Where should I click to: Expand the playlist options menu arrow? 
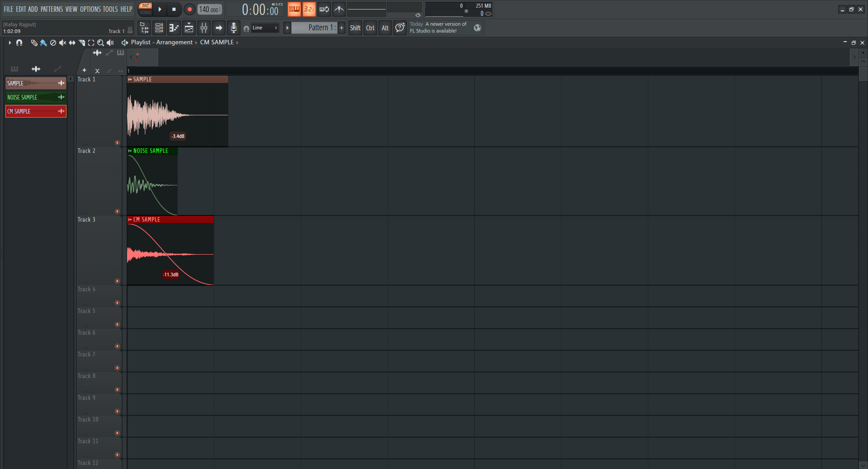(x=9, y=43)
